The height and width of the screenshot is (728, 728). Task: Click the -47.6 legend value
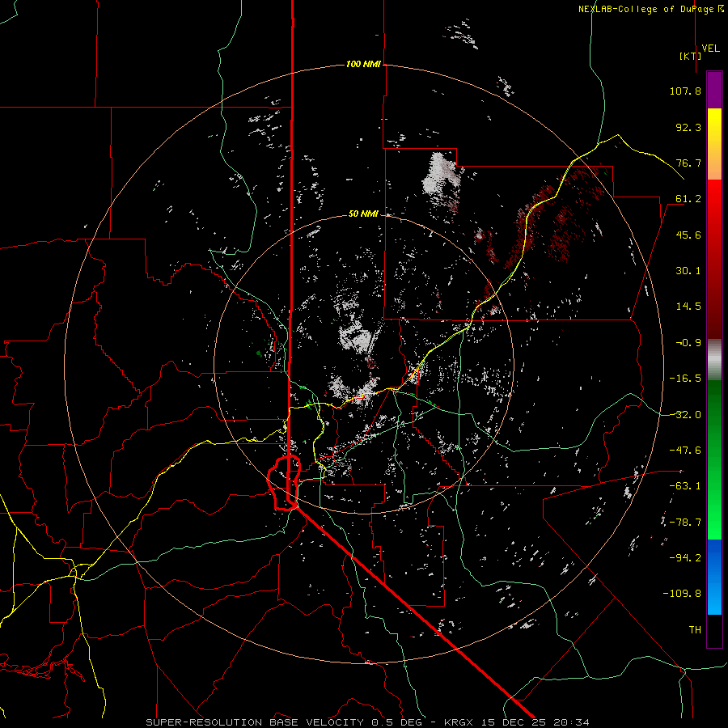[685, 451]
